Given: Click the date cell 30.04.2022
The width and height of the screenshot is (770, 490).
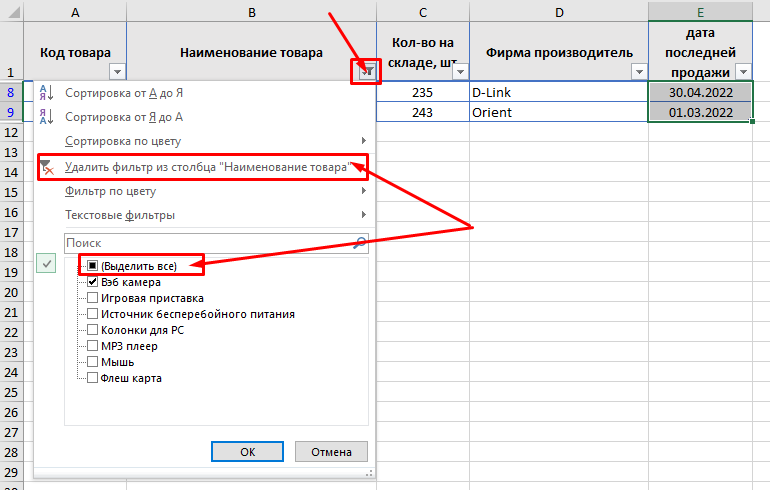Looking at the screenshot, I should (700, 92).
